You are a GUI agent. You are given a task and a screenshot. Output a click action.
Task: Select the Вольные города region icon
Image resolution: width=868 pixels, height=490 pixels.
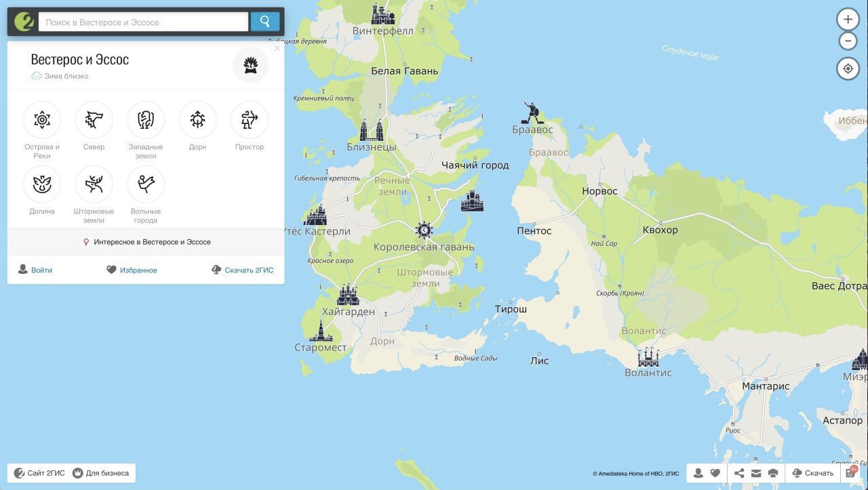pyautogui.click(x=146, y=184)
